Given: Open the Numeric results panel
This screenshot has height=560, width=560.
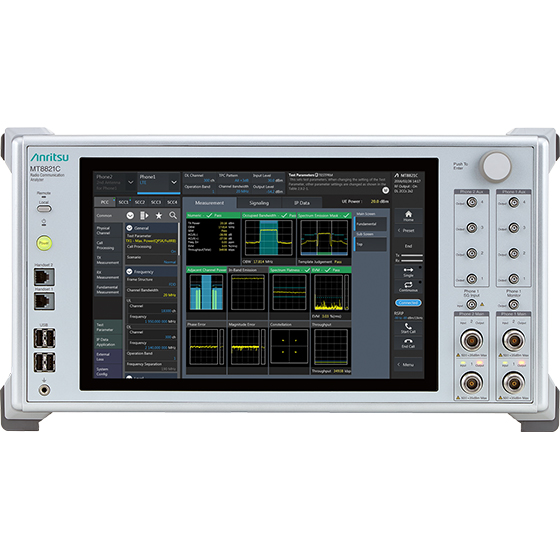Looking at the screenshot, I should 213,239.
